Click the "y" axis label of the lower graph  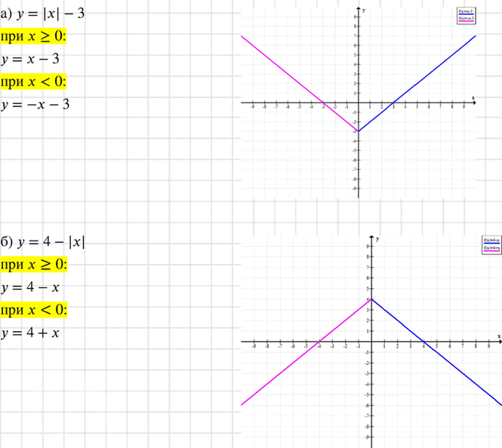coord(377,239)
